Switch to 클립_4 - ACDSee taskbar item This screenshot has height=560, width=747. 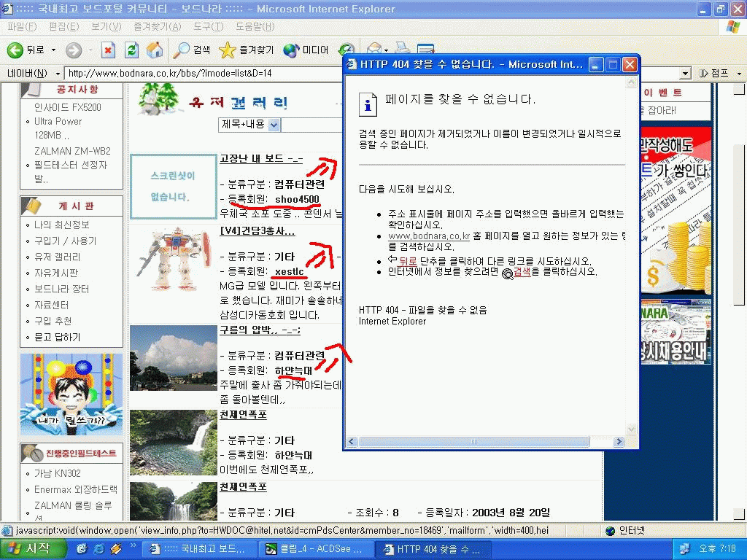[317, 549]
